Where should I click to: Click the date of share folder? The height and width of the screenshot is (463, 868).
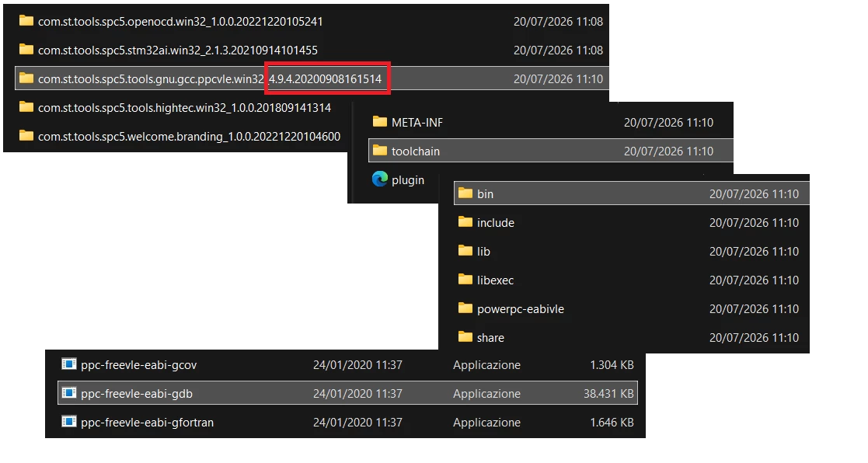click(x=754, y=338)
